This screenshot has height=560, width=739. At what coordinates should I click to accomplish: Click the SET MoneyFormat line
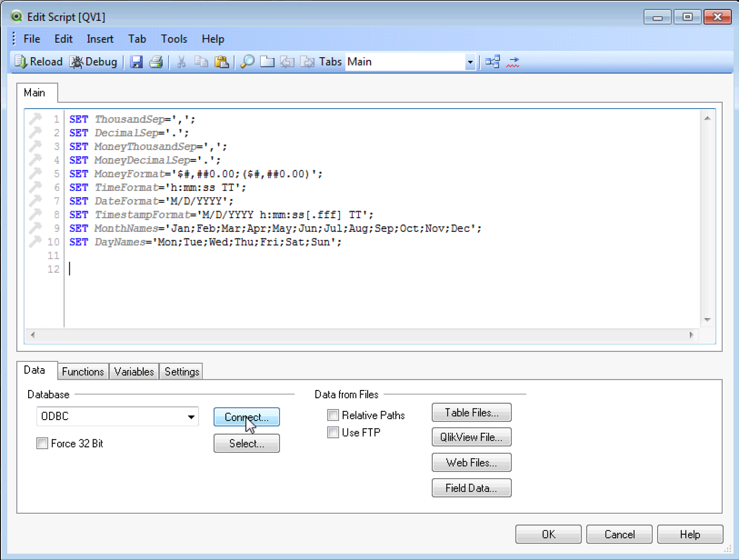point(196,174)
